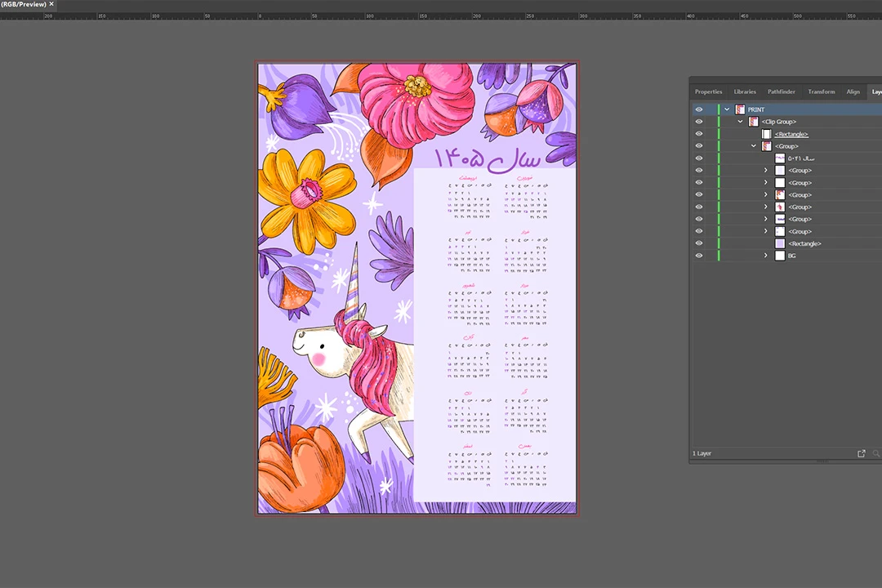This screenshot has width=882, height=588.
Task: Collapse the Clip Group contents
Action: click(741, 122)
